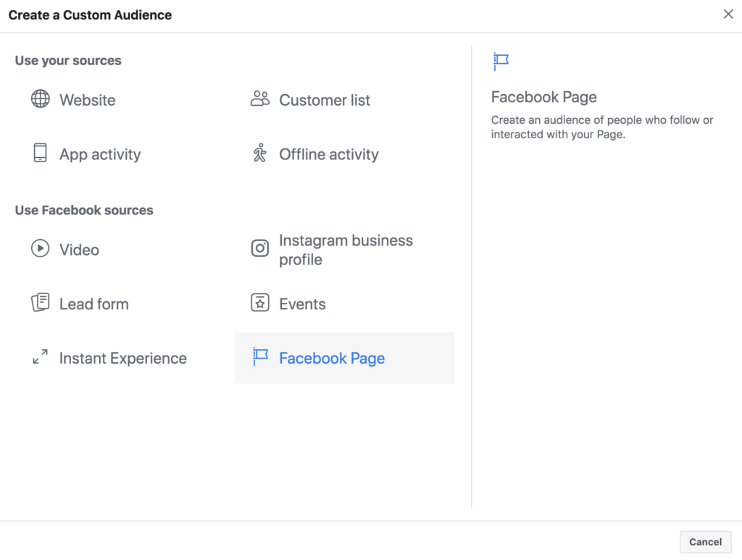Cancel the custom audience dialog

pos(706,542)
